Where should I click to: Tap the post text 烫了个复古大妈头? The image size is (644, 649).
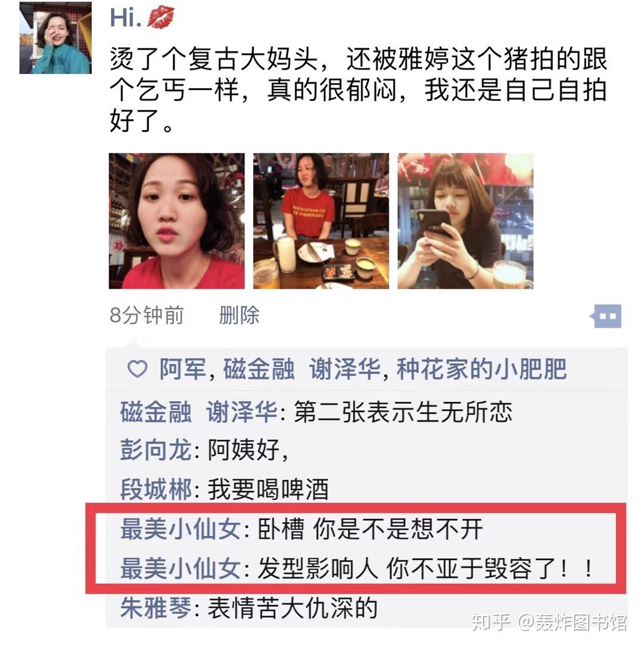[213, 59]
